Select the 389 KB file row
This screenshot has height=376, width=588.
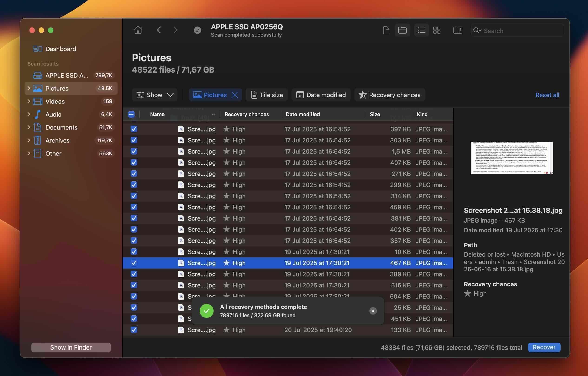(288, 274)
